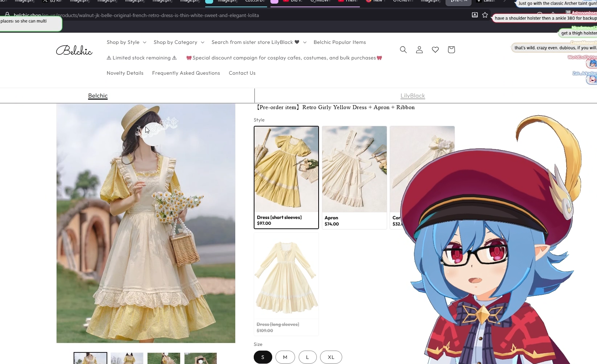The image size is (597, 364).
Task: Select the Apron style option
Action: point(355,177)
